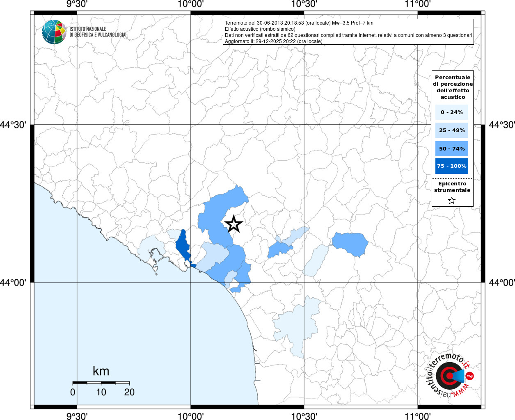Click the left 44°30' latitude label
Image resolution: width=515 pixels, height=420 pixels.
pyautogui.click(x=13, y=125)
